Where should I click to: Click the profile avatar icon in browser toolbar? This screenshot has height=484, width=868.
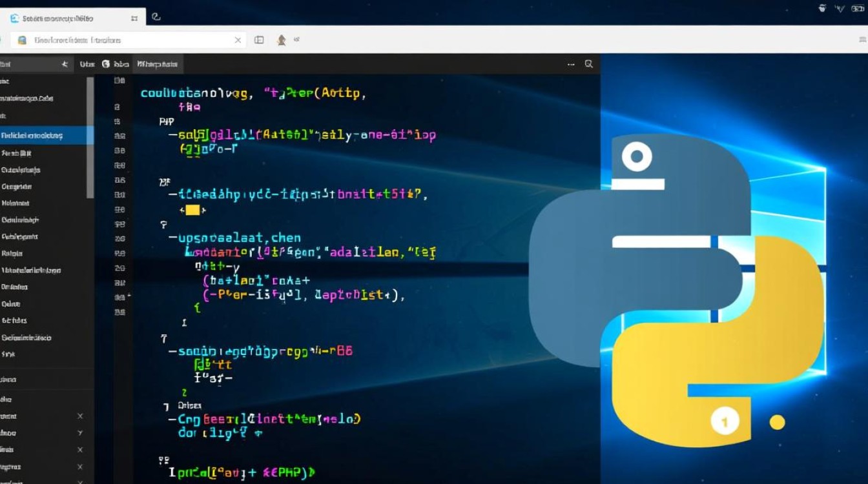click(x=281, y=39)
